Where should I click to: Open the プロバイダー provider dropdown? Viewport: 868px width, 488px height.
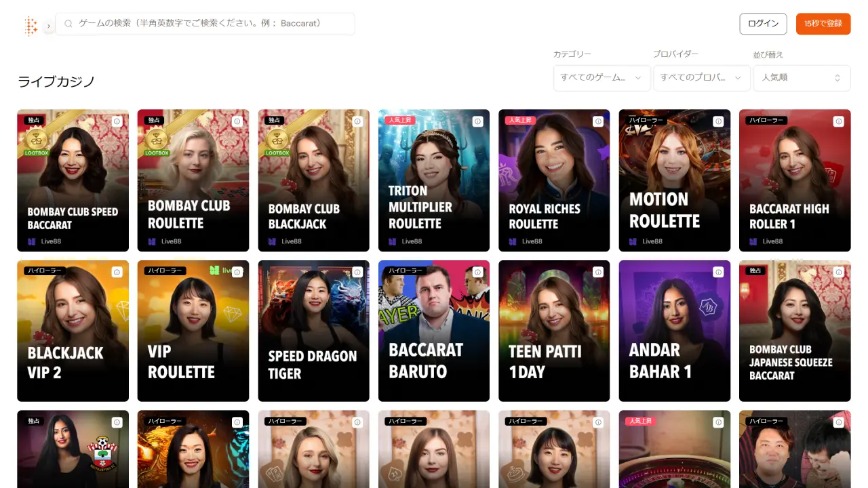pos(702,77)
